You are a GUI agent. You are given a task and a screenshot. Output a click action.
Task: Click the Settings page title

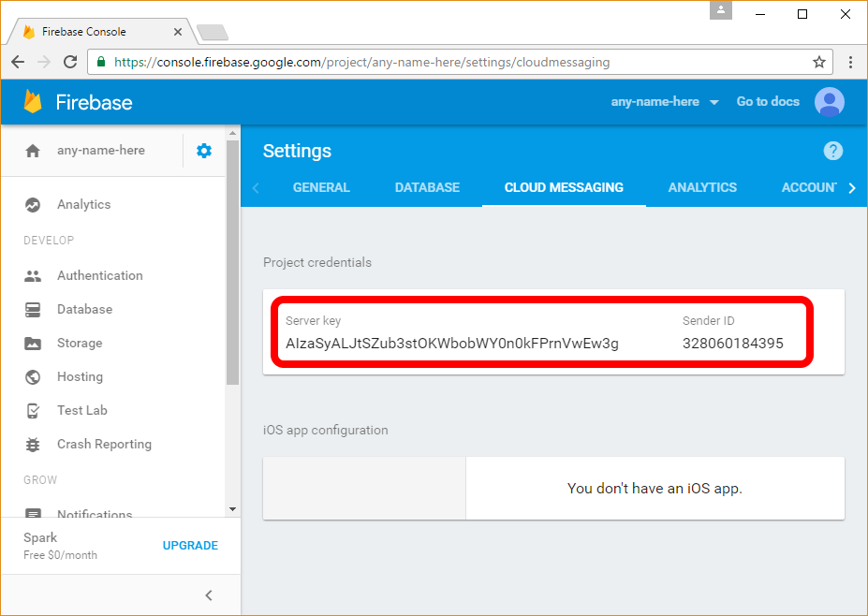click(x=297, y=151)
